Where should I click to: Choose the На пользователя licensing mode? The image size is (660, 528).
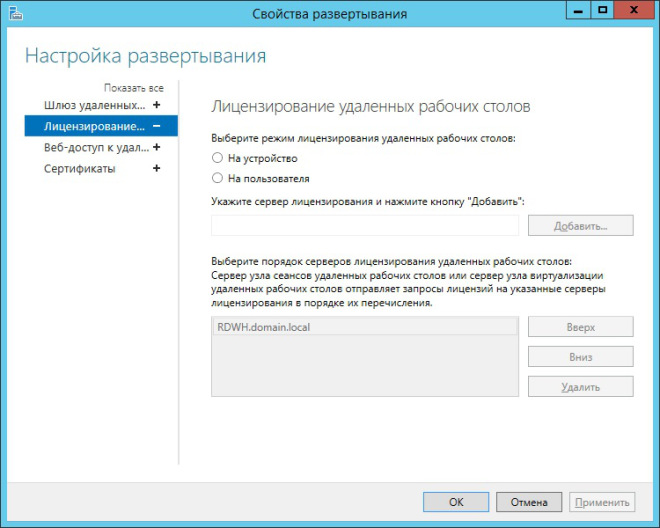(217, 178)
